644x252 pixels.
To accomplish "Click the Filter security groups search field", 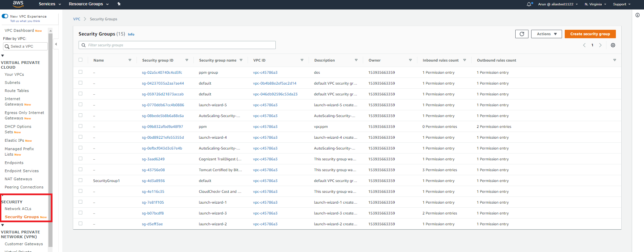I will click(177, 45).
